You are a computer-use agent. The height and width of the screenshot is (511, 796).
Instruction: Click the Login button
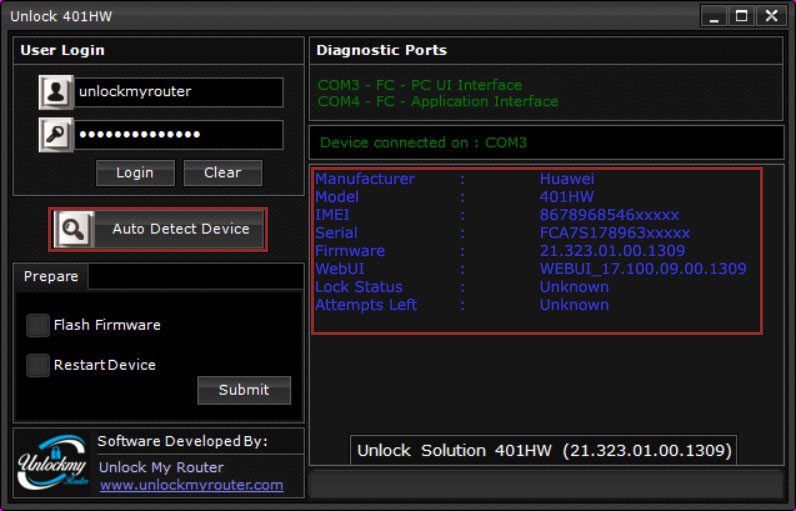pyautogui.click(x=135, y=173)
